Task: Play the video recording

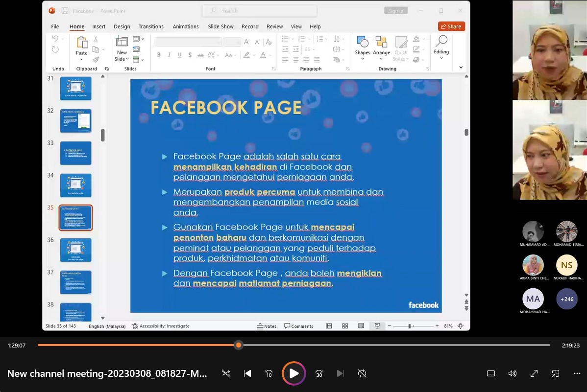Action: [294, 373]
